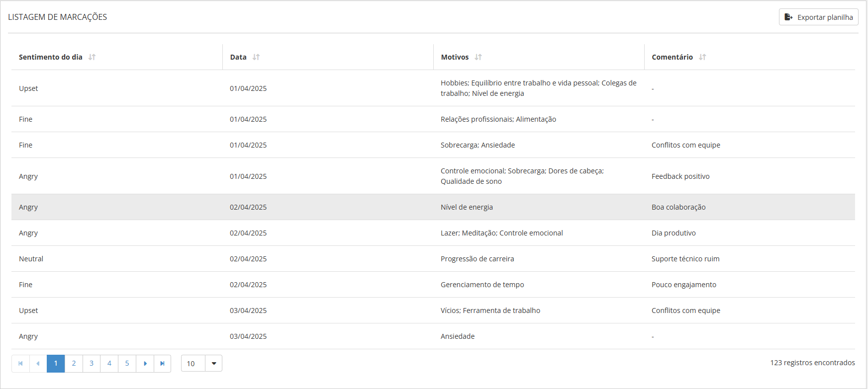Go to the previous page arrow
Viewport: 868px width, 389px height.
tap(38, 364)
